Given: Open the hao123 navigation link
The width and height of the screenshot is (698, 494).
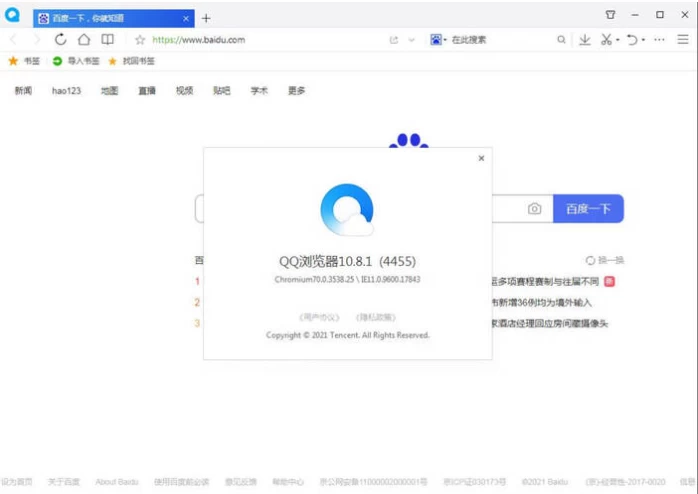Looking at the screenshot, I should point(66,91).
